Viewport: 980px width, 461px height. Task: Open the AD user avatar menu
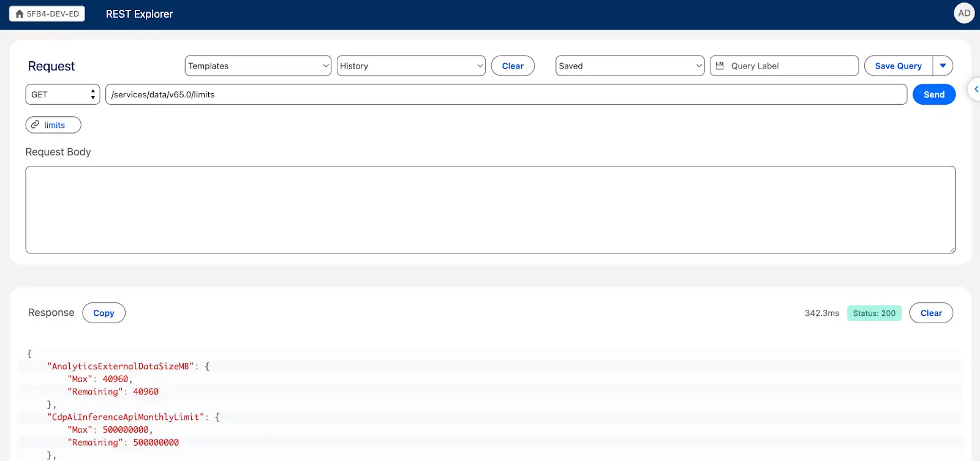click(x=963, y=13)
